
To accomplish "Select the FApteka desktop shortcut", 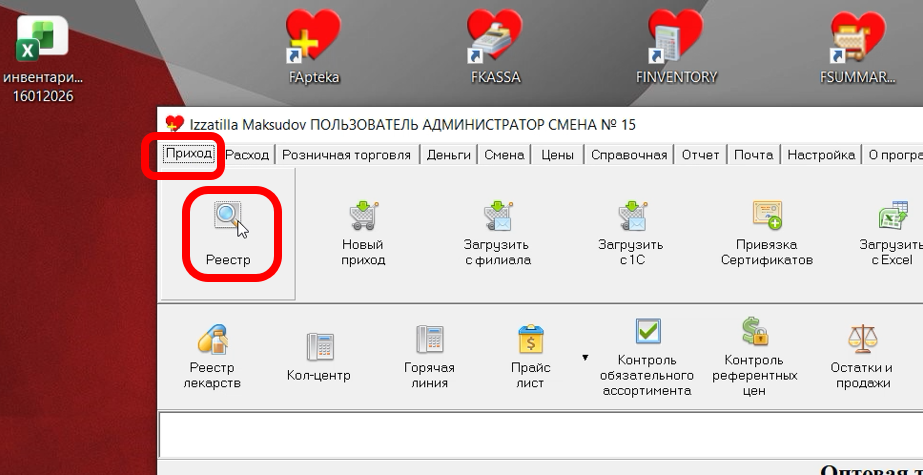I will click(x=314, y=47).
